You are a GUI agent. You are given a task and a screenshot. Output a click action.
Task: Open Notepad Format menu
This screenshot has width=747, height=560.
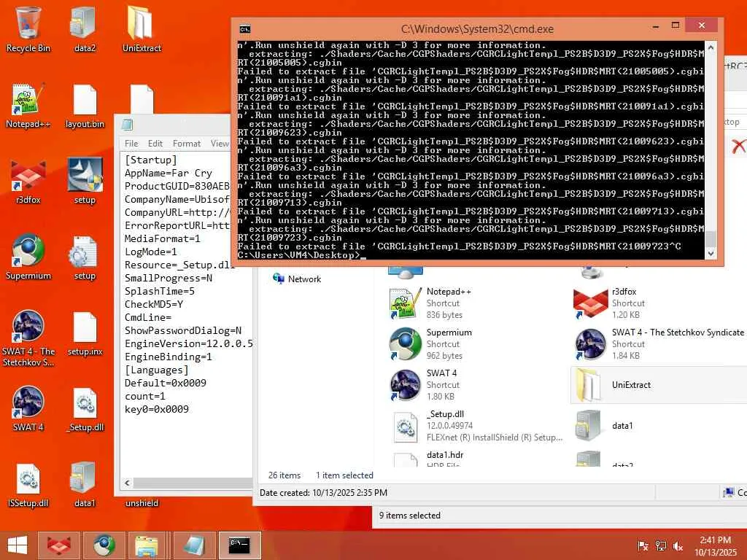(186, 144)
